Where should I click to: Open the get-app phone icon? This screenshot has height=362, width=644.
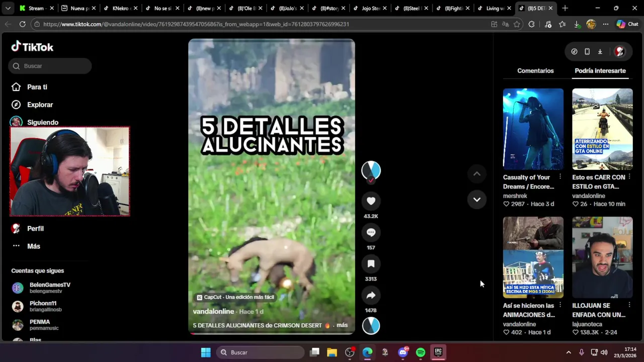pos(587,51)
